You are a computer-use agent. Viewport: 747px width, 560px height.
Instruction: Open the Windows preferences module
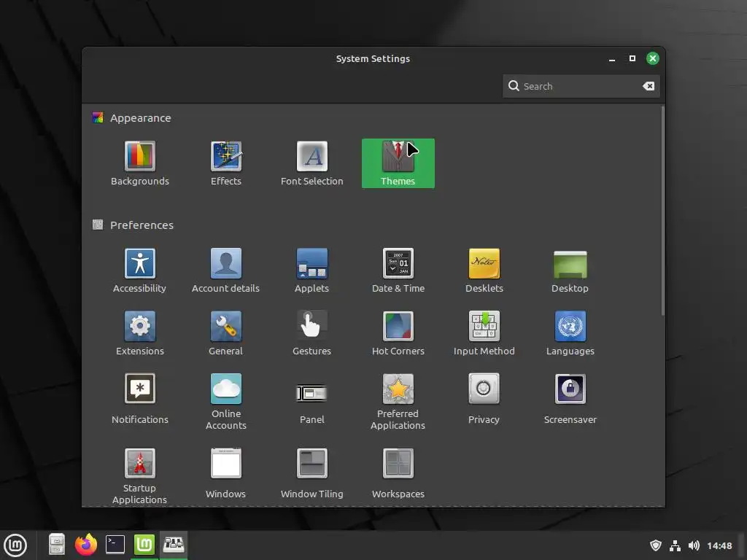[x=226, y=473]
